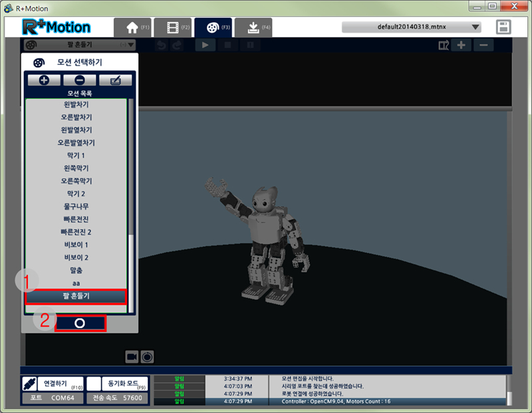Click the undo arrow icon
Screen dimensions: 532x413
(x=162, y=45)
